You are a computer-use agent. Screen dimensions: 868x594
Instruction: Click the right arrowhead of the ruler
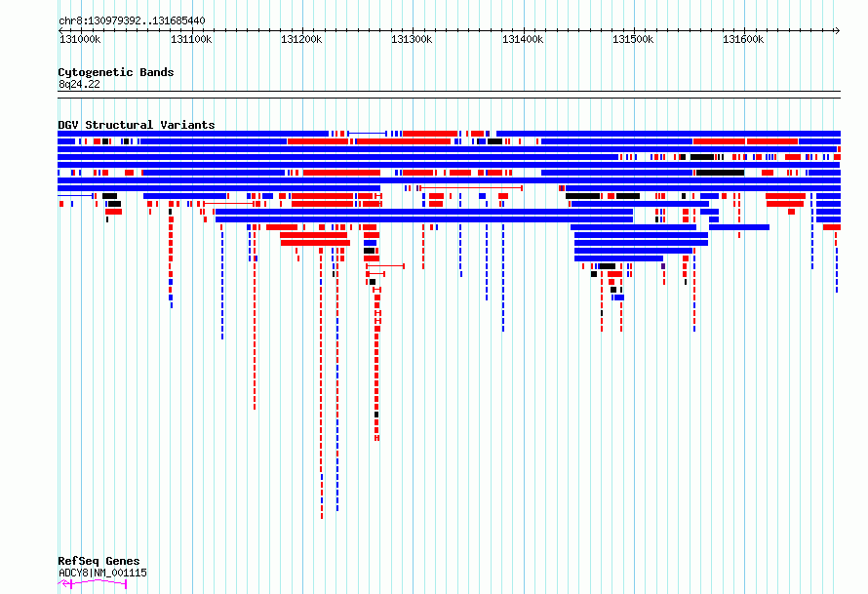pos(837,31)
